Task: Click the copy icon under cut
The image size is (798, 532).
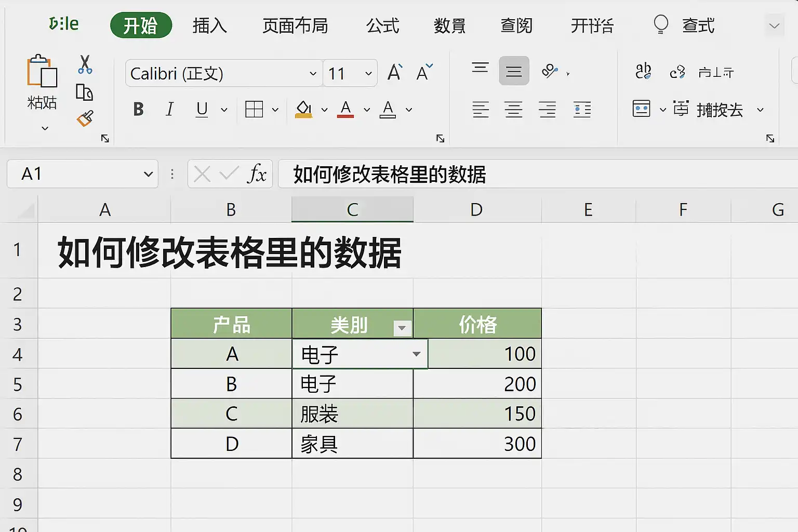Action: pyautogui.click(x=84, y=92)
